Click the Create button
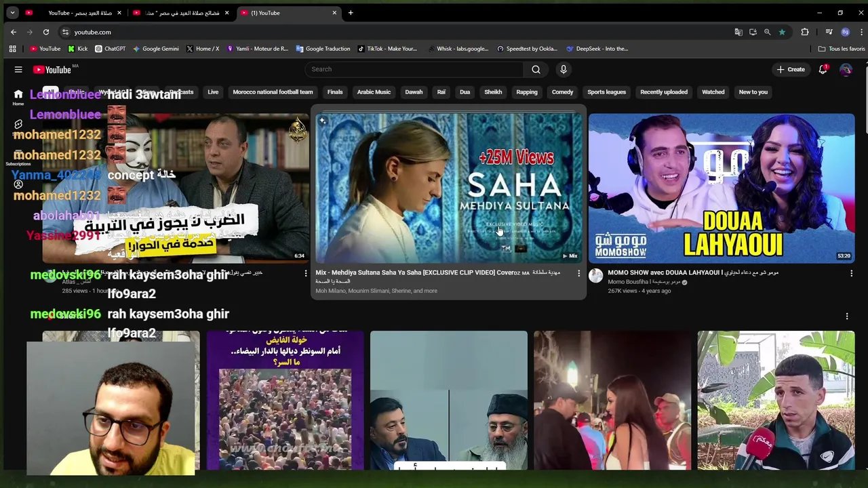This screenshot has height=488, width=868. pos(791,69)
